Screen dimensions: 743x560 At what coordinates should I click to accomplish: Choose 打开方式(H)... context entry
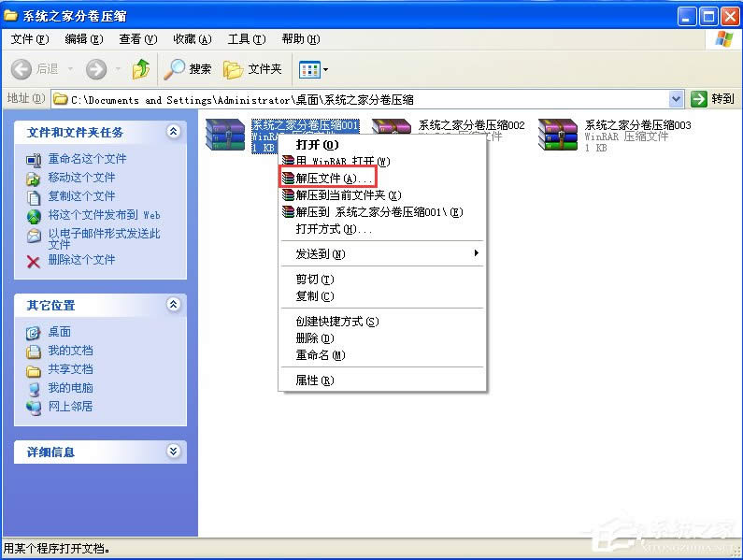click(x=382, y=229)
